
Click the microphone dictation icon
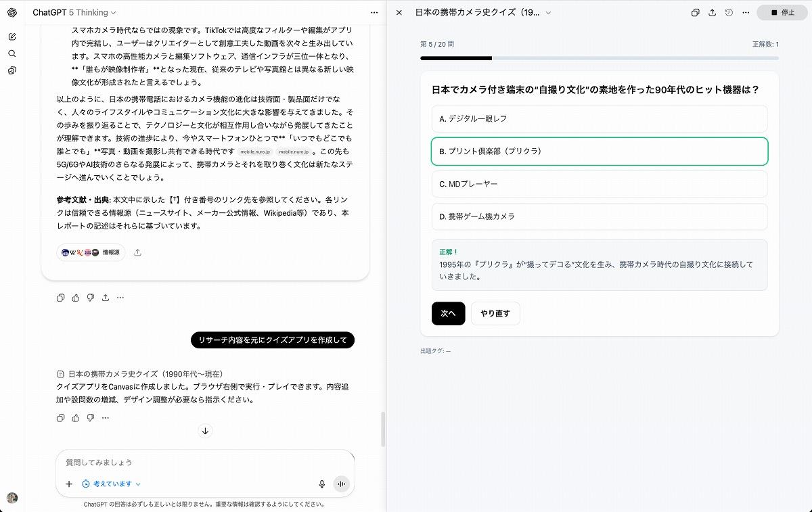tap(322, 484)
